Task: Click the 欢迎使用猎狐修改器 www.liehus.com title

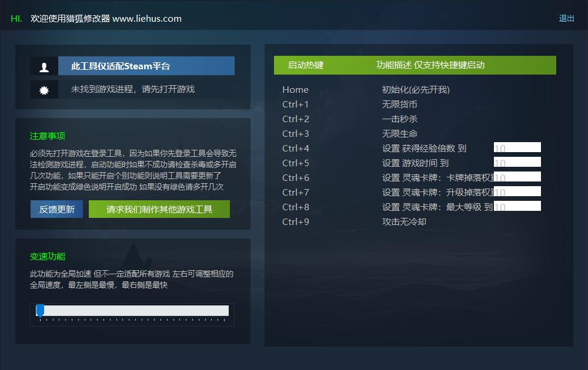Action: (106, 19)
